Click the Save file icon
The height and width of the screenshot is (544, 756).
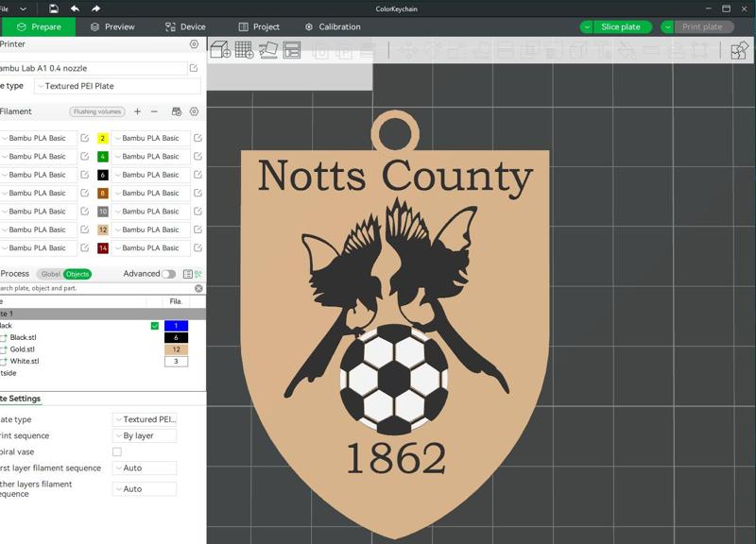[54, 8]
